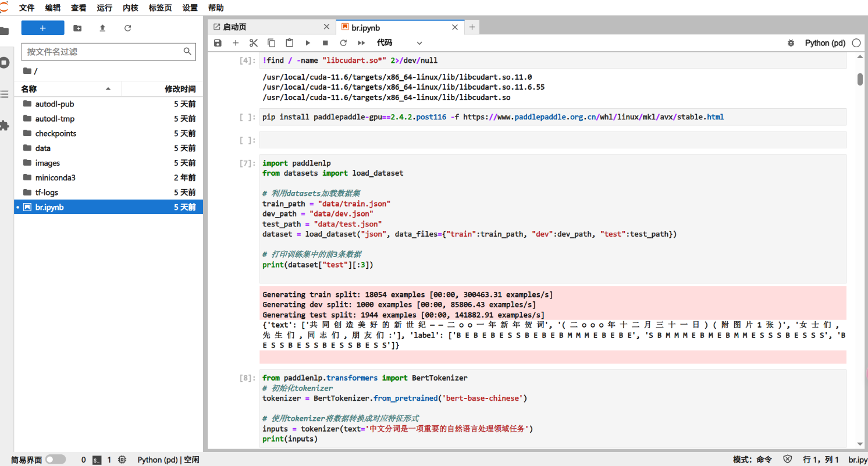
Task: Interrupt the kernel with the stop icon
Action: [325, 43]
